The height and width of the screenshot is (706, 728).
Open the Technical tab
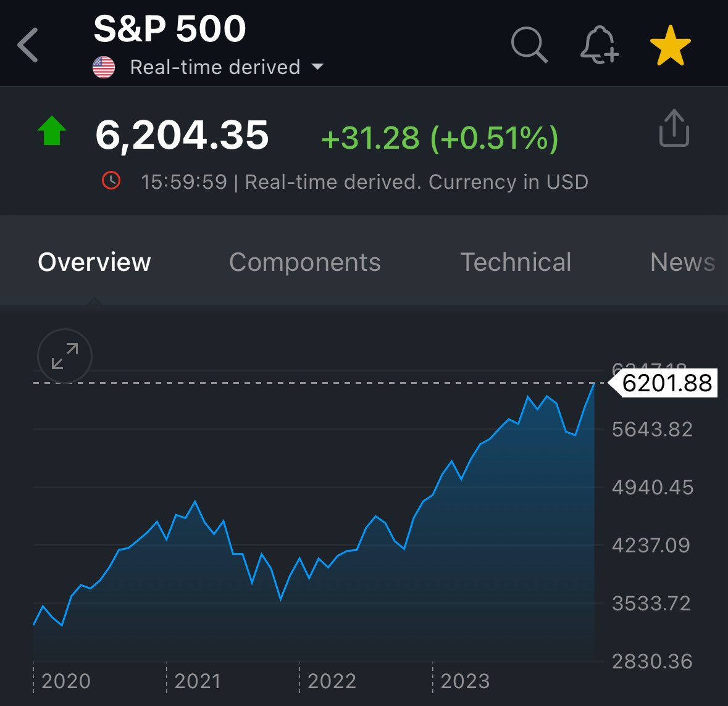point(516,262)
